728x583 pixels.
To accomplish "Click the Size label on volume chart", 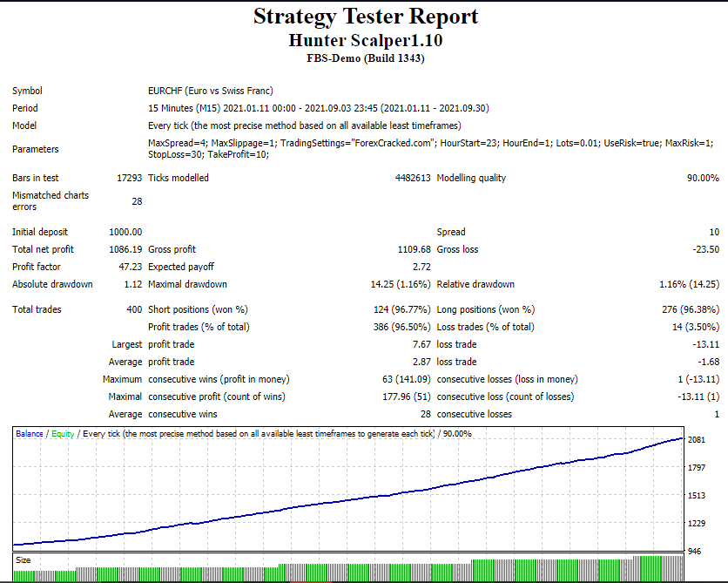I will tap(23, 559).
